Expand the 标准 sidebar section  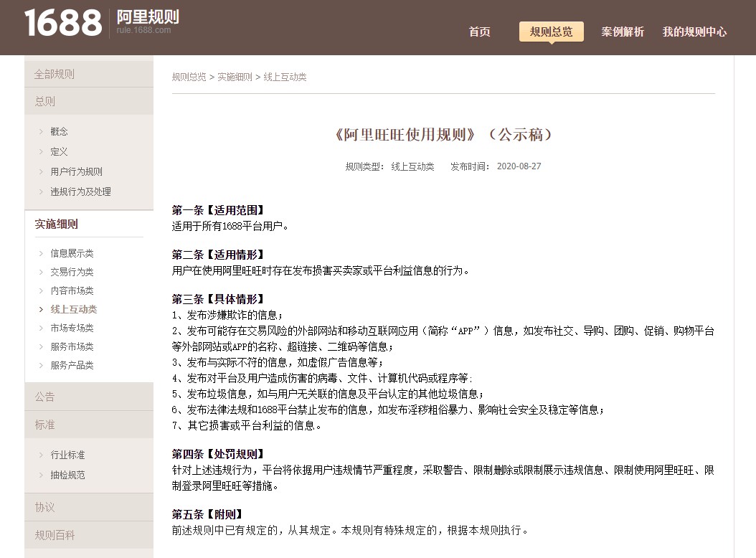tap(89, 425)
